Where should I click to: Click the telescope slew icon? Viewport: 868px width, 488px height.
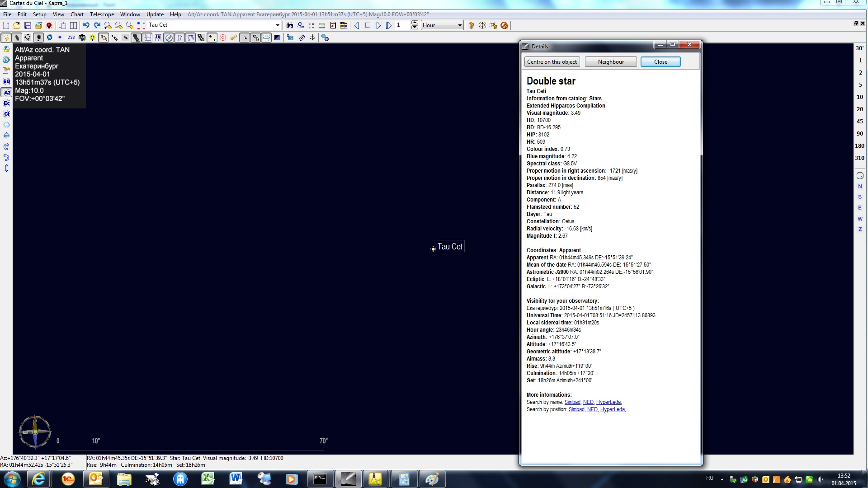click(472, 25)
